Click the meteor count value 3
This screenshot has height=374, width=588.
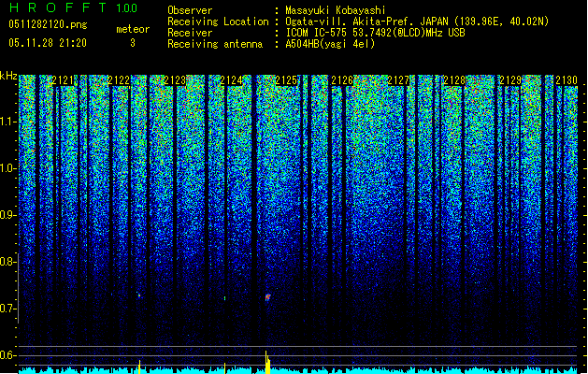pos(133,43)
